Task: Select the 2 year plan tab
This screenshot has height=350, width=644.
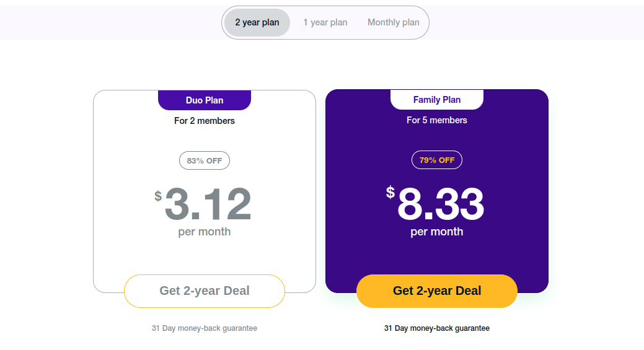Action: pyautogui.click(x=257, y=22)
